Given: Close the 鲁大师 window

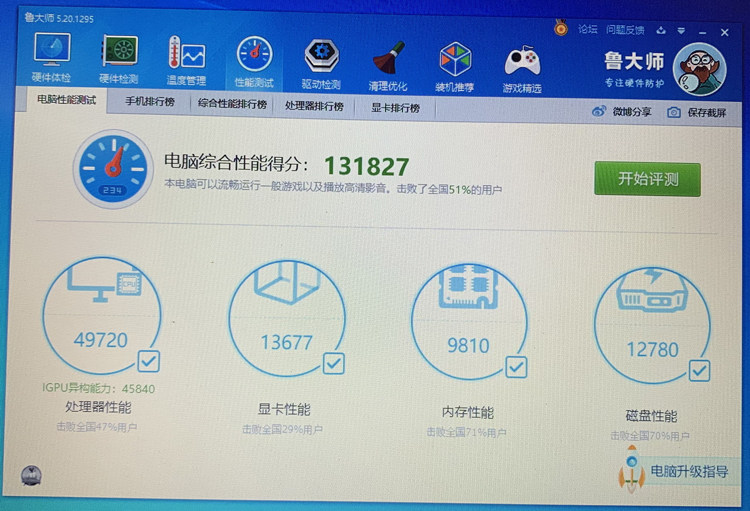Looking at the screenshot, I should 725,33.
